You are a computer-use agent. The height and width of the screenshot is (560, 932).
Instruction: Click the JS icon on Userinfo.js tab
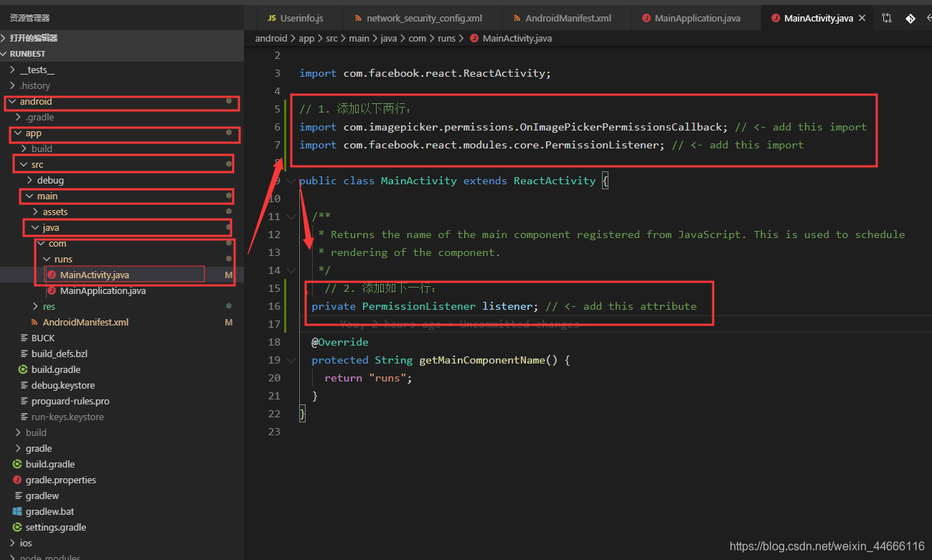point(272,18)
